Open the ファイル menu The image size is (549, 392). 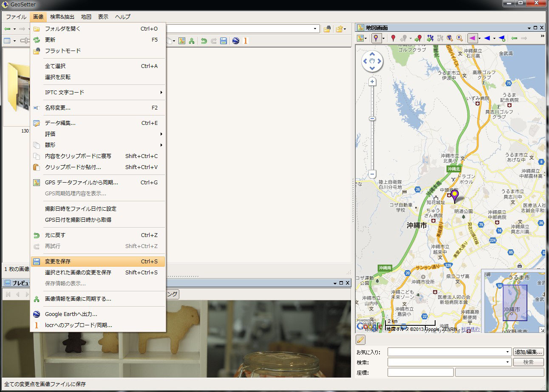(16, 17)
